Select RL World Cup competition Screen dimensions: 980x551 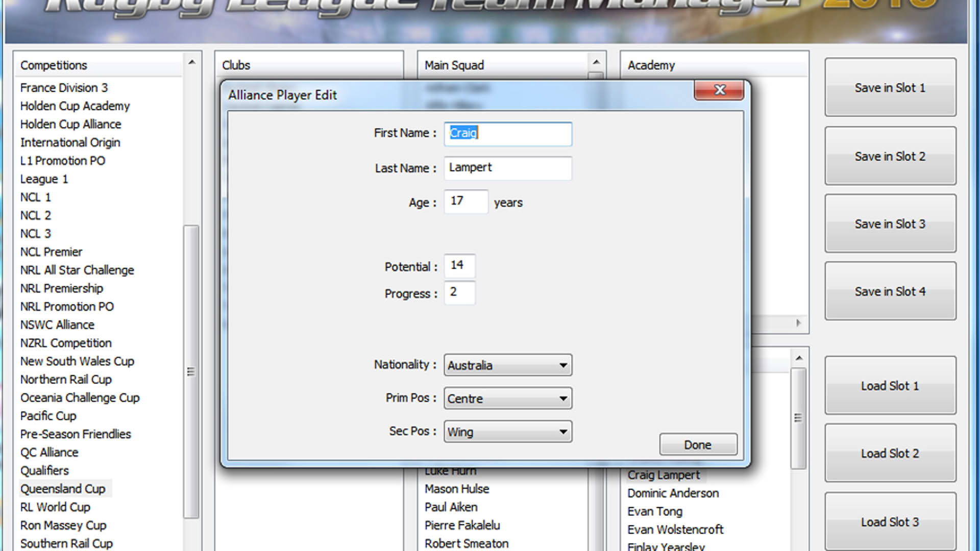click(x=55, y=507)
